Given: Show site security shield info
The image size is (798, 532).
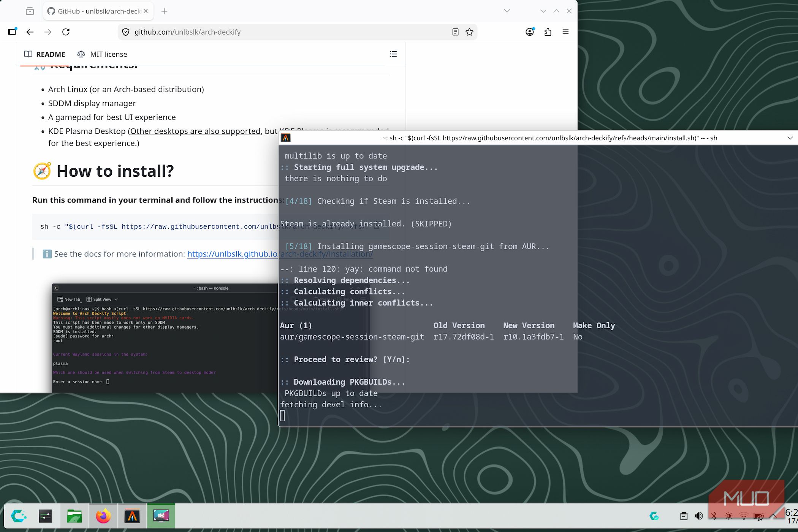Looking at the screenshot, I should tap(126, 32).
